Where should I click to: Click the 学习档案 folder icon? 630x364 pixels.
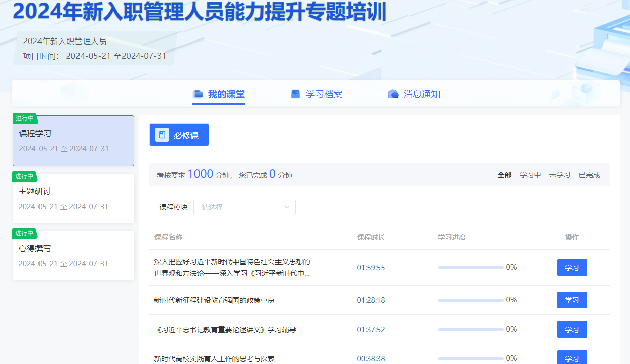pyautogui.click(x=296, y=94)
